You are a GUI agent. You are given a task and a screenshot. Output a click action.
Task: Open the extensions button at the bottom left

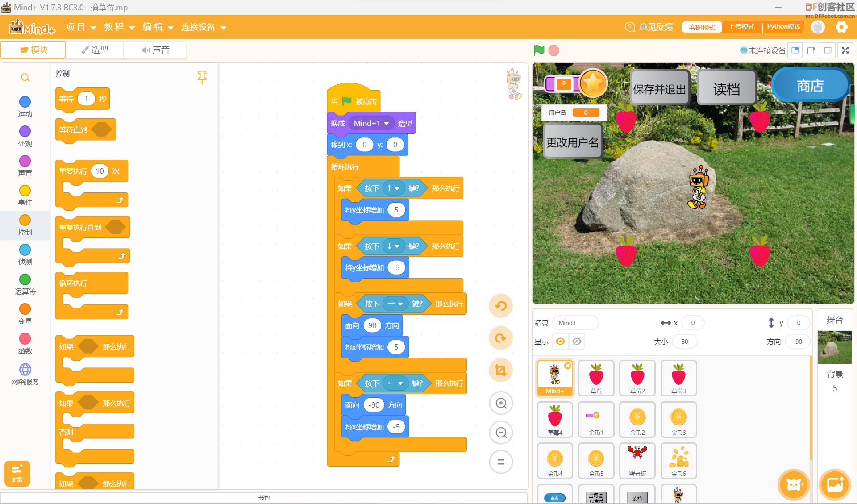tap(17, 473)
